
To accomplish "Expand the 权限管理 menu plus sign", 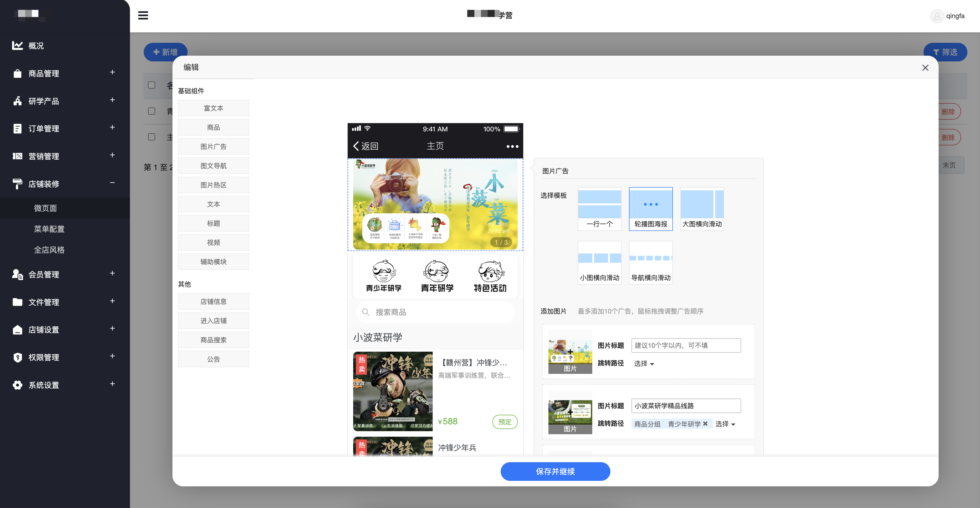I will tap(112, 356).
